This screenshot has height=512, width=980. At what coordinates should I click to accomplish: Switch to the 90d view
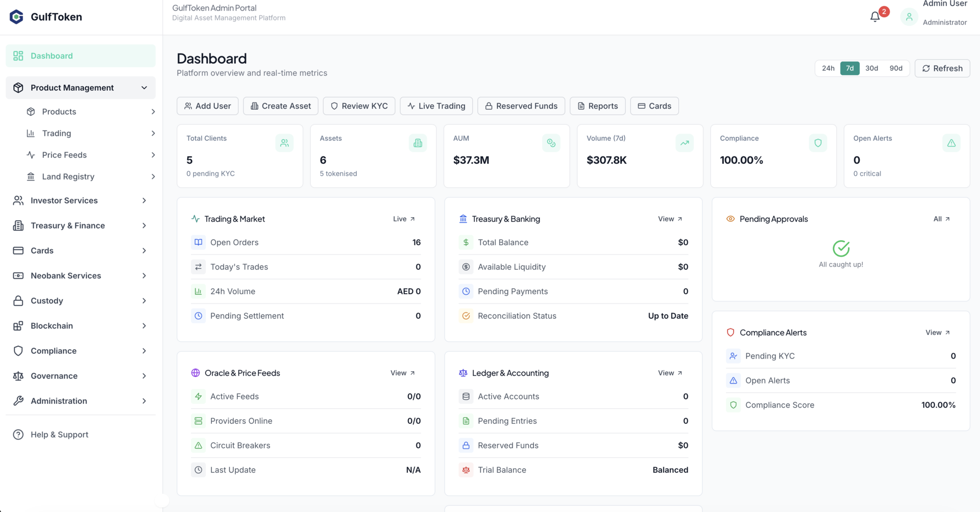[x=896, y=68]
